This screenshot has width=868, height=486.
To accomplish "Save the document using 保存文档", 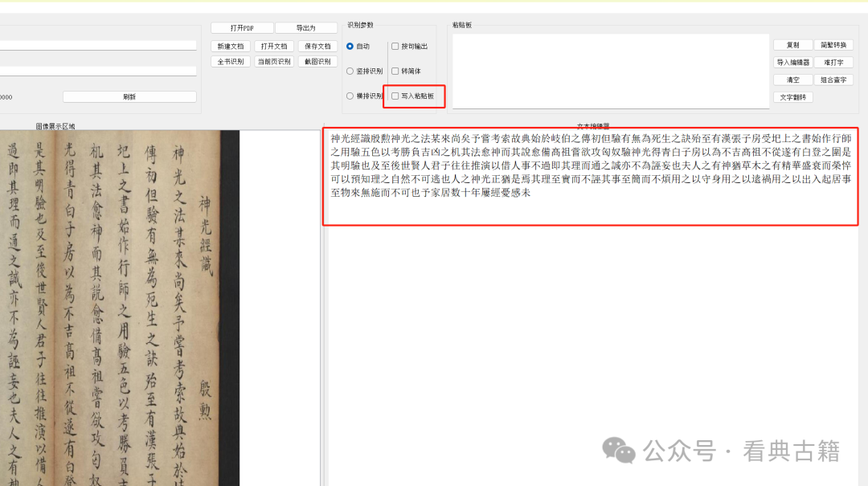I will 317,46.
